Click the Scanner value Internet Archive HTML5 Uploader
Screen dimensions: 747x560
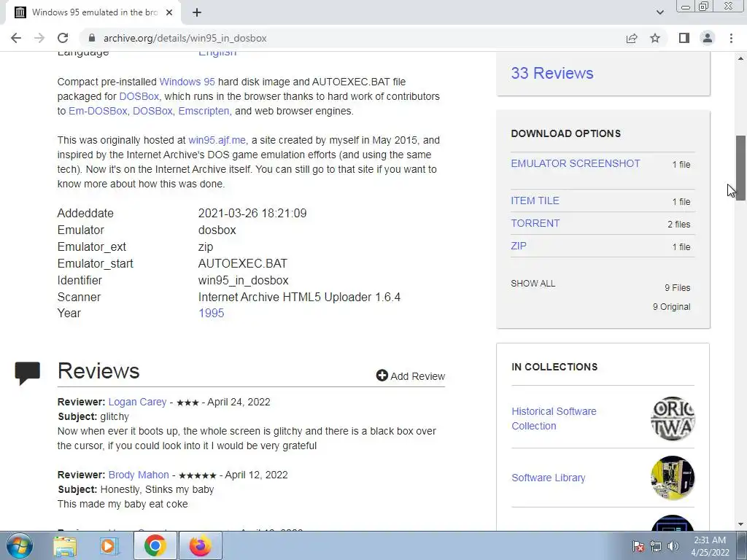pyautogui.click(x=299, y=297)
